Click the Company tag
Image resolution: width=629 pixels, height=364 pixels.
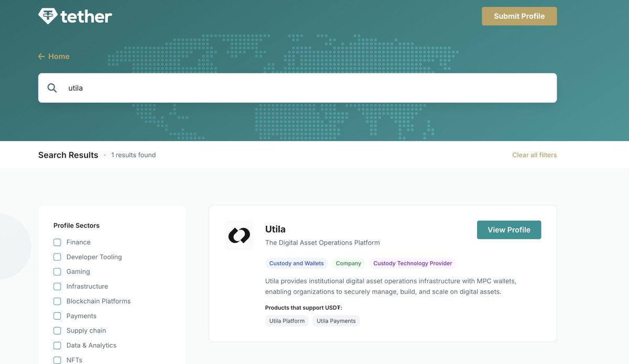tap(349, 263)
